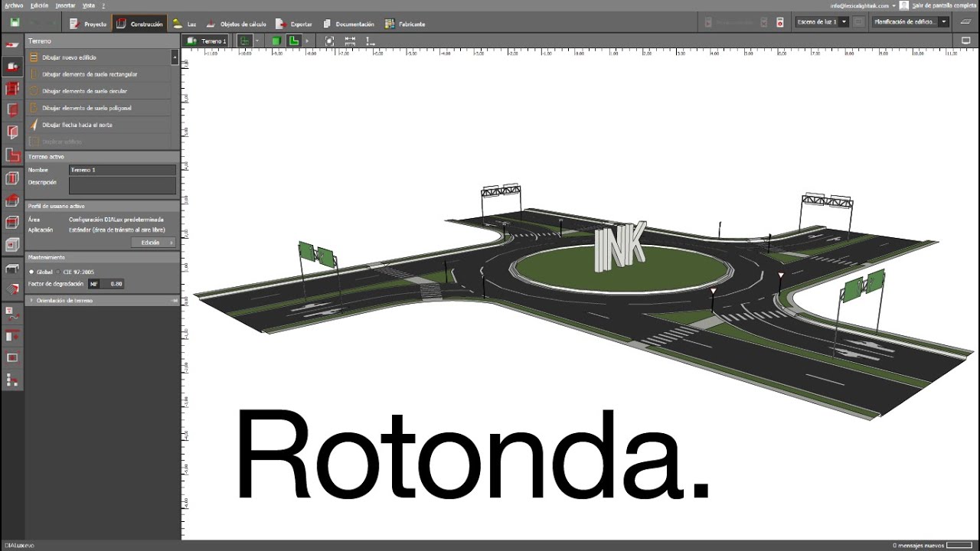Image resolution: width=980 pixels, height=551 pixels.
Task: Open the account email dropdown
Action: (x=893, y=5)
